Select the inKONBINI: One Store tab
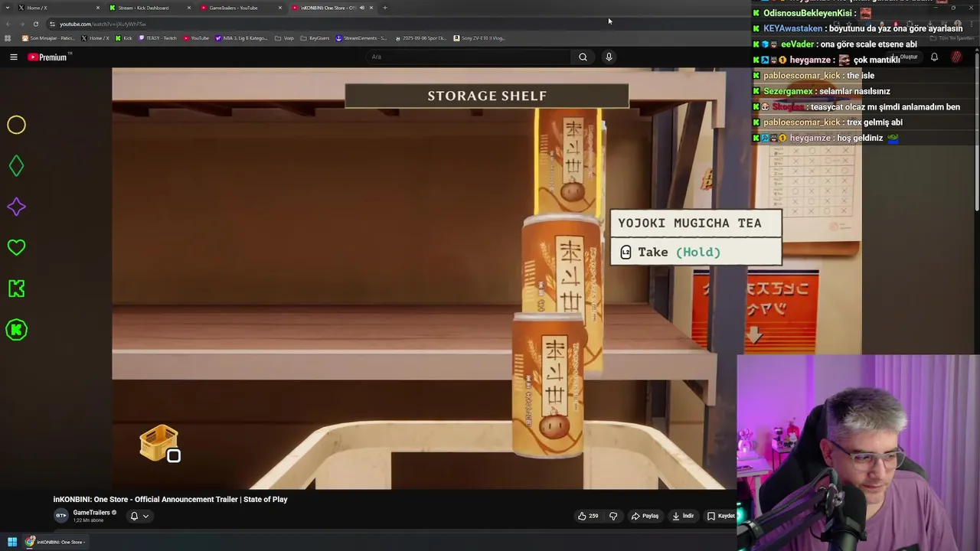Viewport: 980px width, 551px height. [332, 8]
